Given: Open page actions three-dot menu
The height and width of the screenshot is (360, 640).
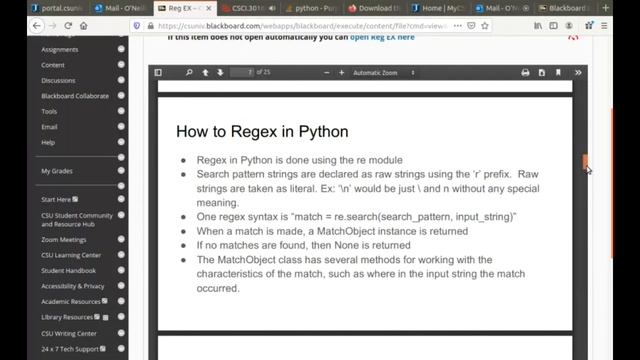Looking at the screenshot, I should tap(458, 26).
